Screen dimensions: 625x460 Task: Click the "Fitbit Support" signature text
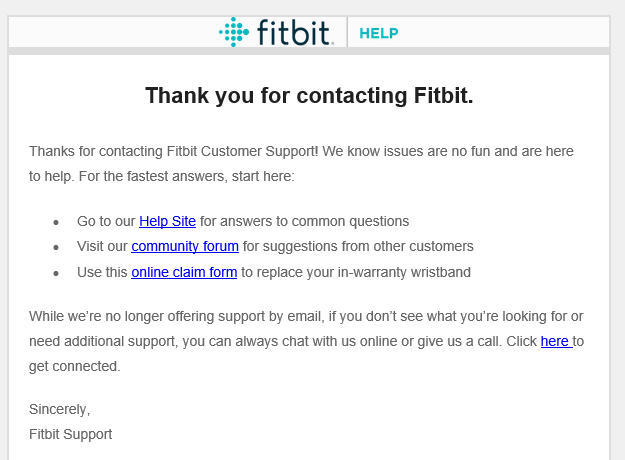70,434
